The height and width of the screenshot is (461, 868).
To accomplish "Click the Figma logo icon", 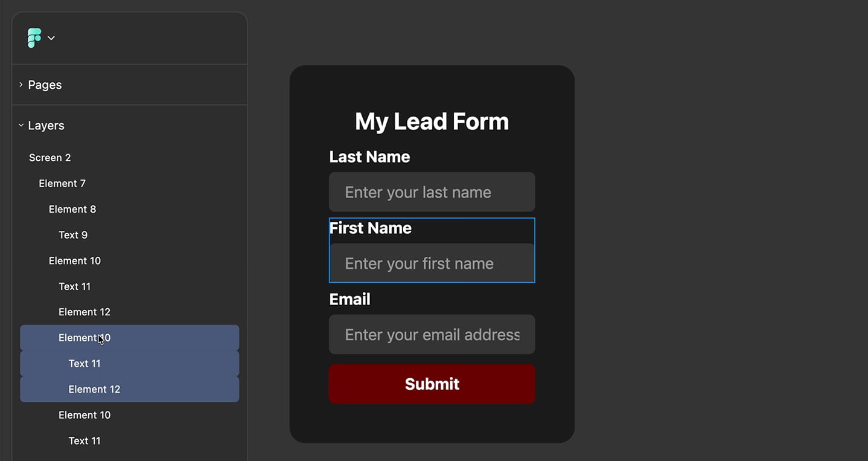I will tap(34, 38).
